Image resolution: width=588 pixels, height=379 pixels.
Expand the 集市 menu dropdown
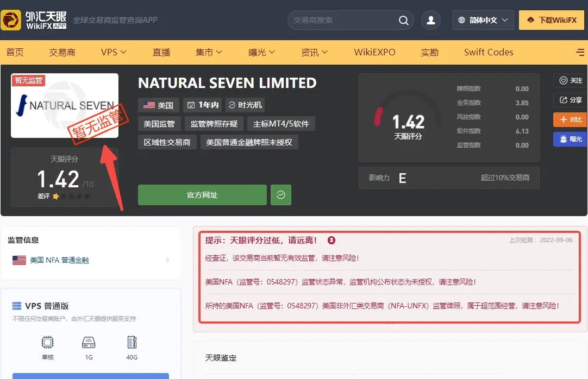pos(209,52)
